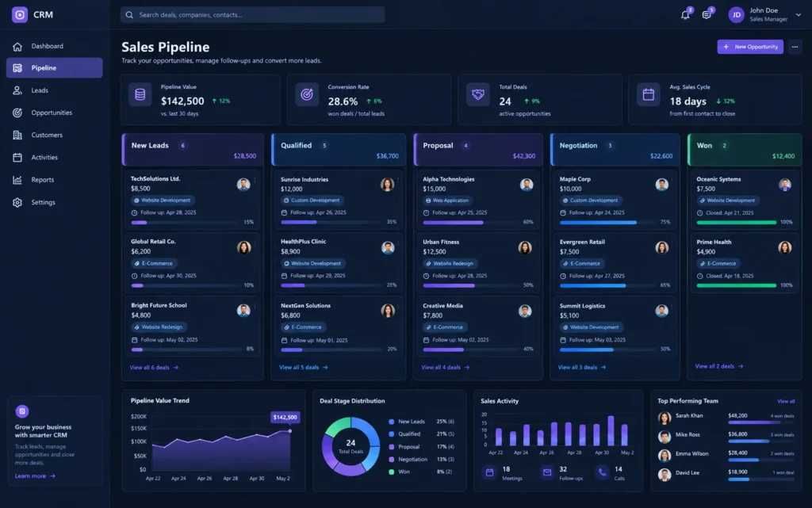812x508 pixels.
Task: Open the more options ellipsis beside New Opportunity
Action: click(x=795, y=47)
